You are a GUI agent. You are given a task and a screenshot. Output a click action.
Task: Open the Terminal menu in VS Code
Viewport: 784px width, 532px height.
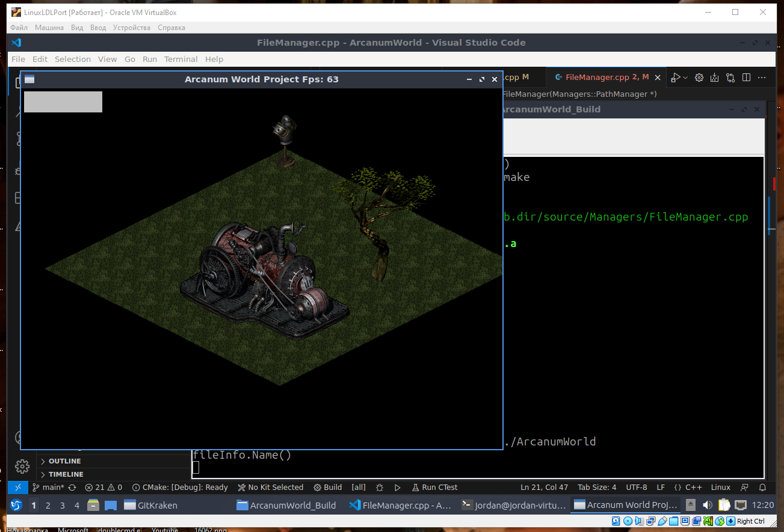tap(181, 59)
